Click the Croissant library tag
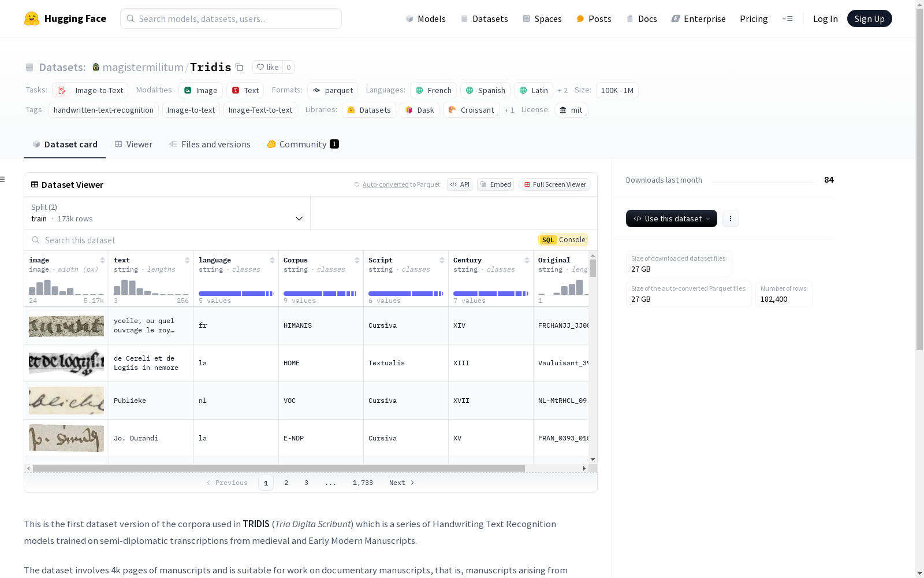The width and height of the screenshot is (924, 578). (471, 110)
